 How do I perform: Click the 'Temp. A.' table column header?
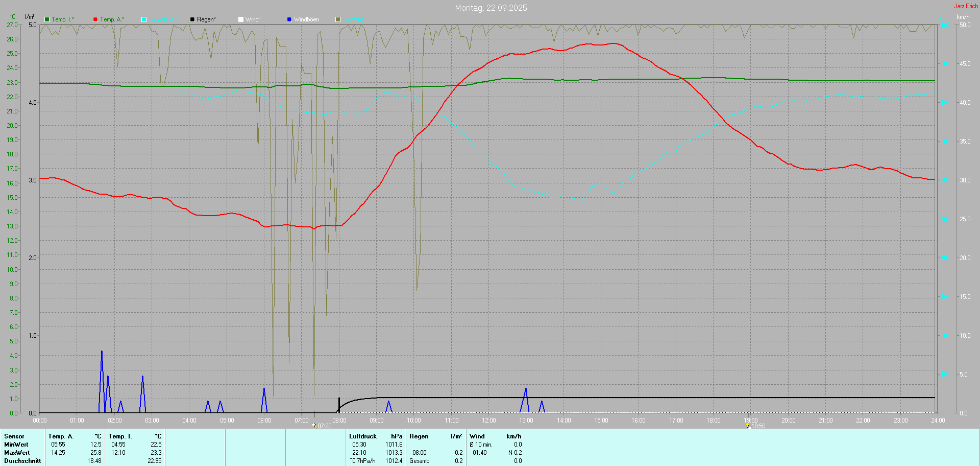tap(61, 436)
